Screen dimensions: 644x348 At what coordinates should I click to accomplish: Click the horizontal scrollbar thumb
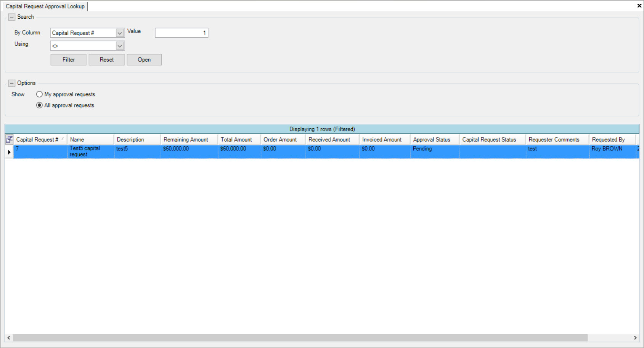(300, 338)
